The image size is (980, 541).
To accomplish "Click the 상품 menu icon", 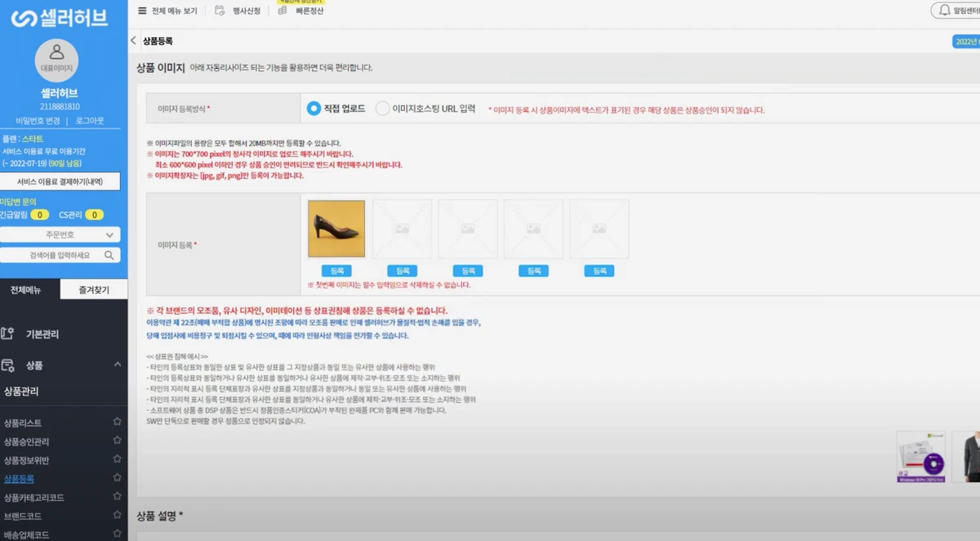I will tap(8, 365).
